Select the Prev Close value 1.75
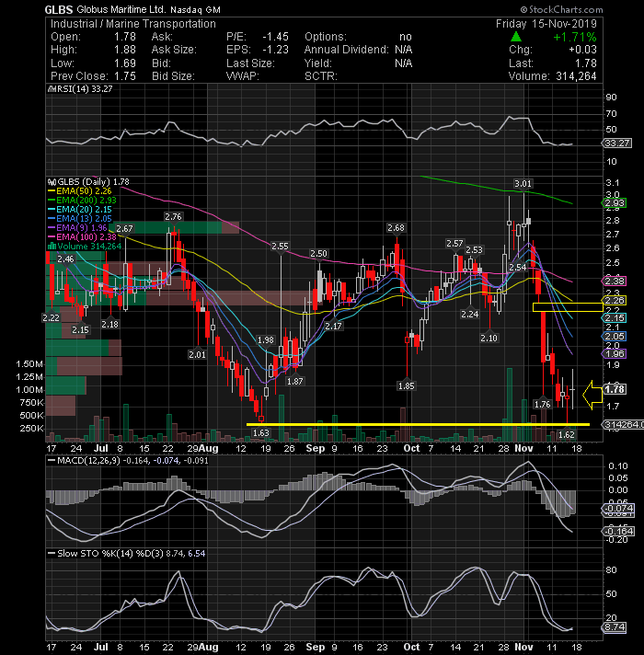Viewport: 644px width, 655px height. click(125, 76)
